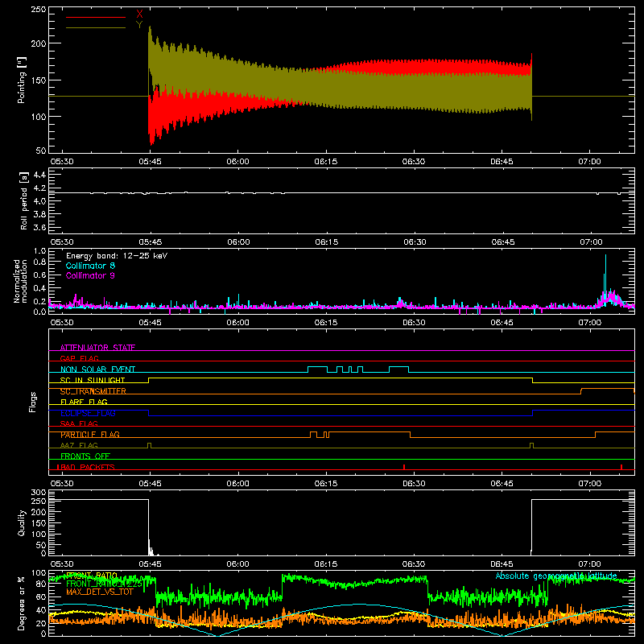Click the SC_TRANSMITTER flag label
644x644 pixels.
click(x=93, y=391)
